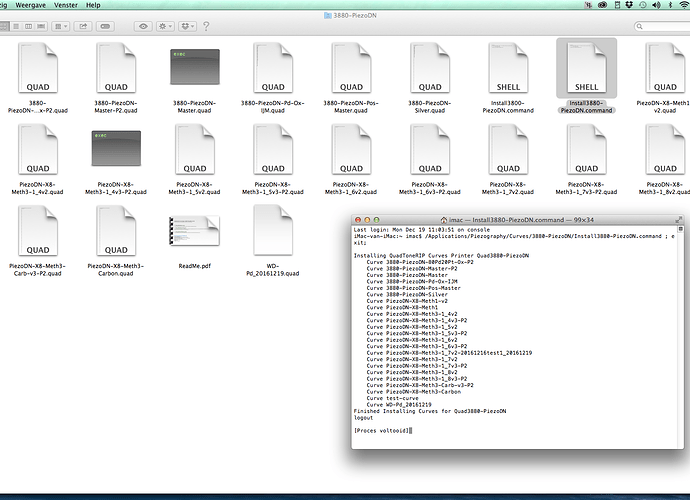Open the Venster menu

64,6
